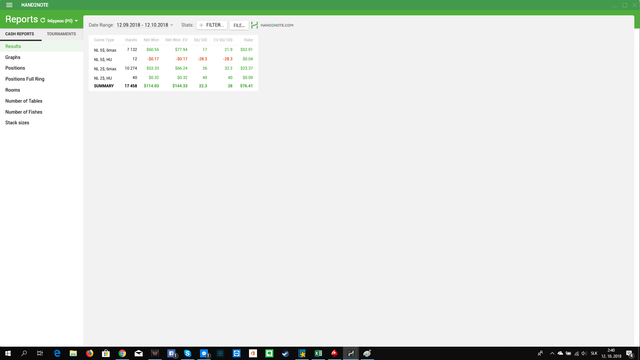Screen dimensions: 640x360
Task: Click the $76.41 summary Rake value
Action: (247, 86)
